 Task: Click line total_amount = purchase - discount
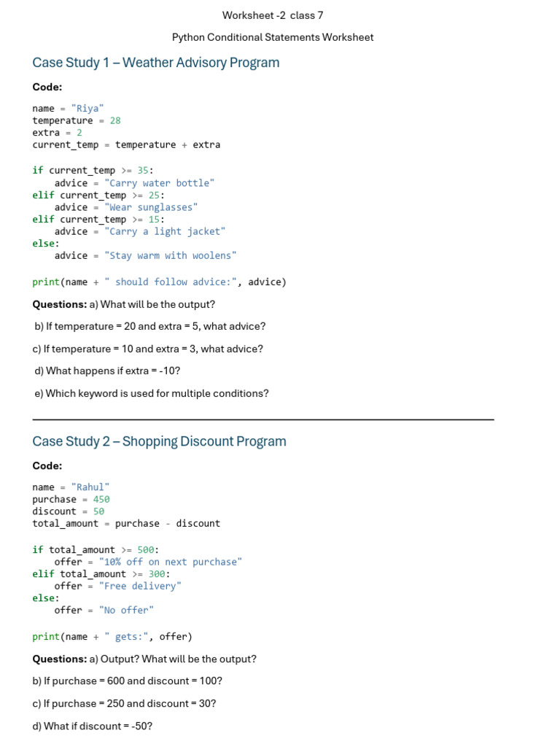tap(126, 524)
